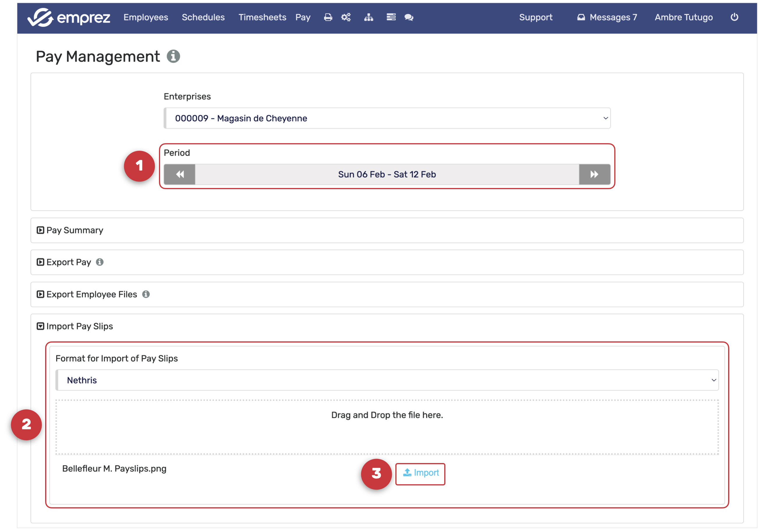Click the power logout icon
The width and height of the screenshot is (761, 532).
pyautogui.click(x=734, y=17)
